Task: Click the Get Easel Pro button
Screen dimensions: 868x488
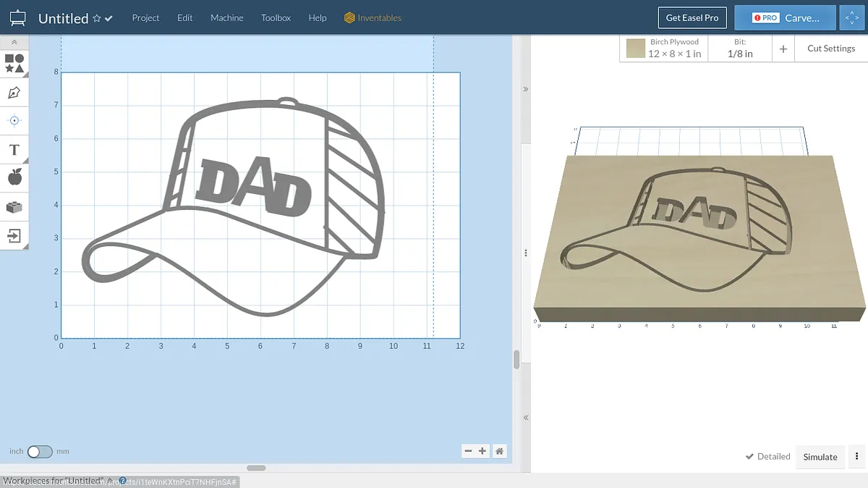Action: coord(692,18)
